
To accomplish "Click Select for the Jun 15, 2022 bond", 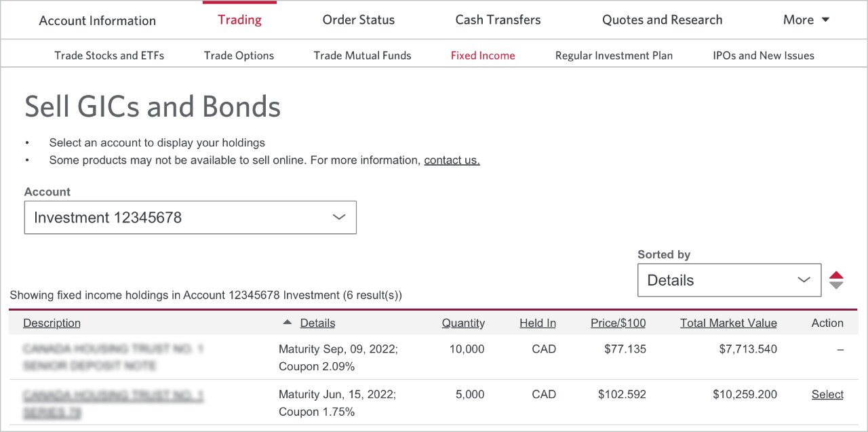I will (827, 395).
